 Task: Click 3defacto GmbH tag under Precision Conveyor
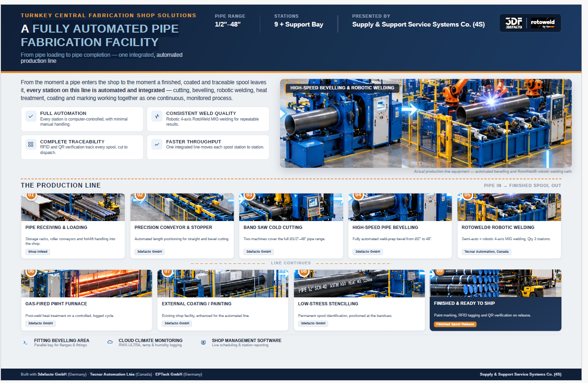tap(149, 252)
